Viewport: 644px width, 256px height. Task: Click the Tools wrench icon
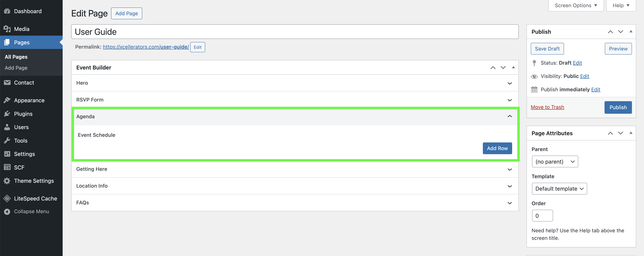coord(7,141)
